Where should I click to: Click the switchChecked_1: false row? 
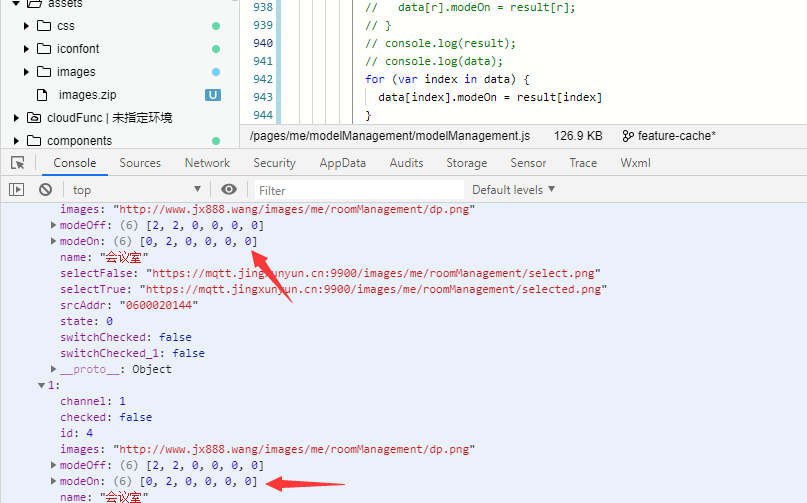point(132,353)
